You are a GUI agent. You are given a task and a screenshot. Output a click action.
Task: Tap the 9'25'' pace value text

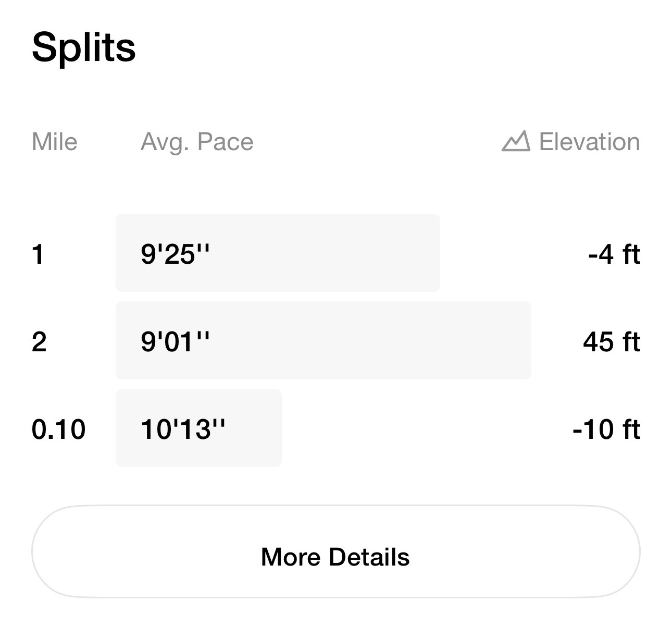[175, 254]
